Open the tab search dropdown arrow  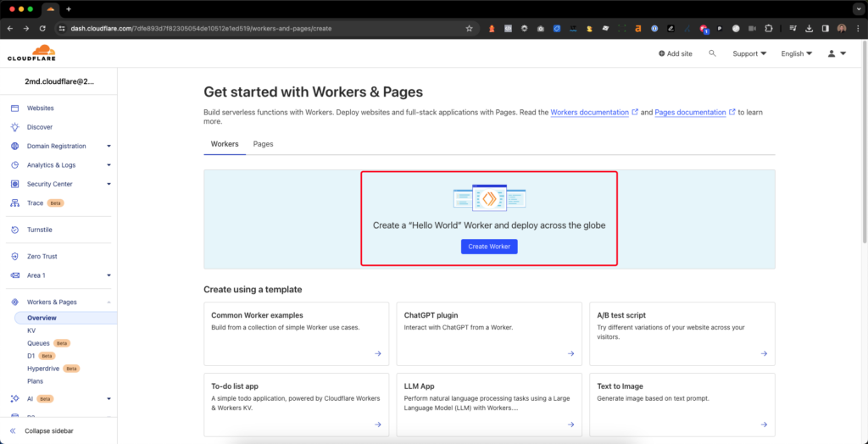tap(858, 9)
